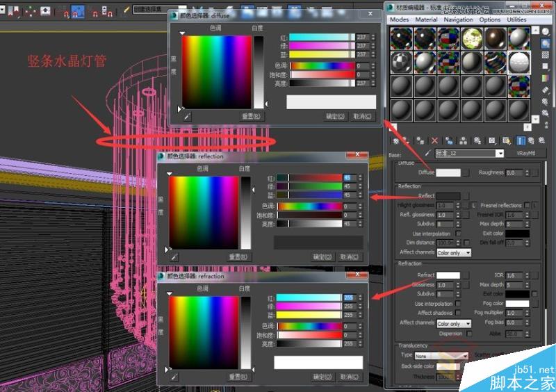The height and width of the screenshot is (392, 556).
Task: Open Refraction Affect channels Color only dropdown
Action: pos(454,323)
